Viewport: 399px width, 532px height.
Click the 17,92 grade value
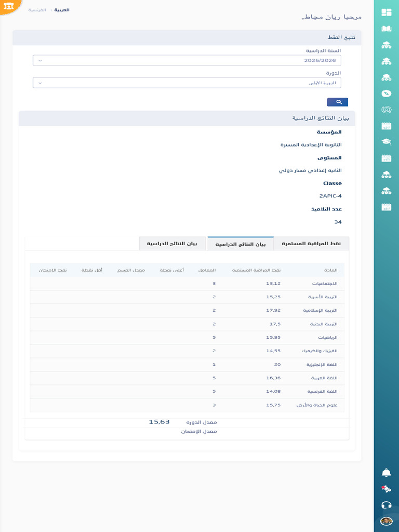pos(273,311)
